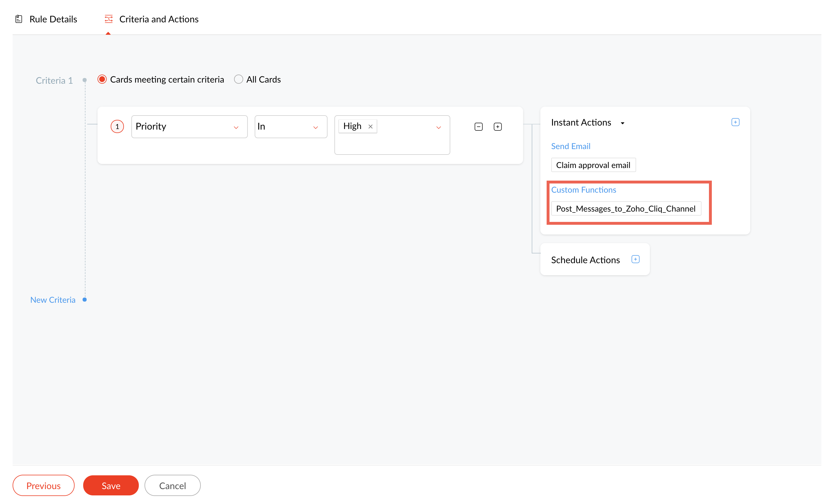
Task: Switch to the Rule Details tab
Action: pos(53,19)
